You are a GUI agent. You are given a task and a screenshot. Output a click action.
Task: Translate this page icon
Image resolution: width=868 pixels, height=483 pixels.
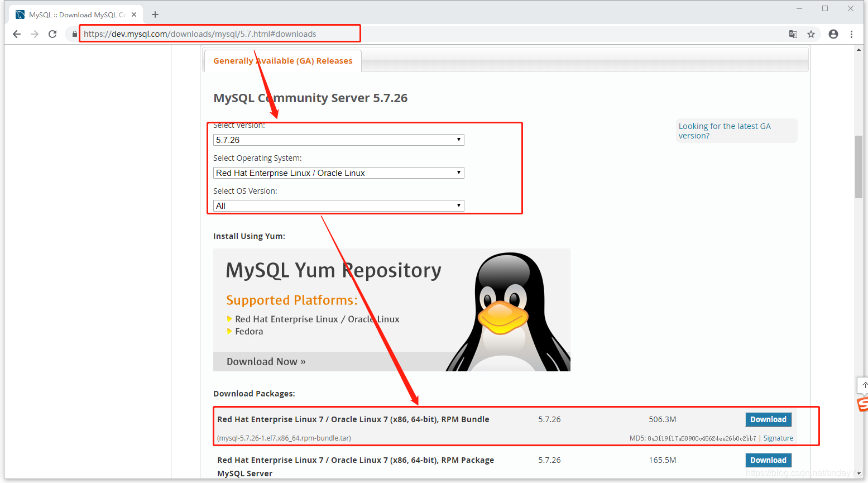click(793, 34)
